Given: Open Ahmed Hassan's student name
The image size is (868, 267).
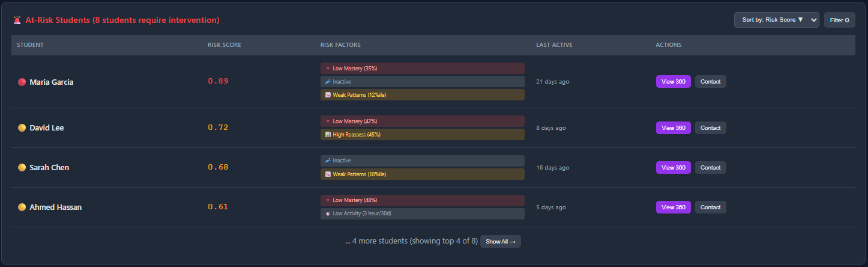Looking at the screenshot, I should pyautogui.click(x=55, y=207).
